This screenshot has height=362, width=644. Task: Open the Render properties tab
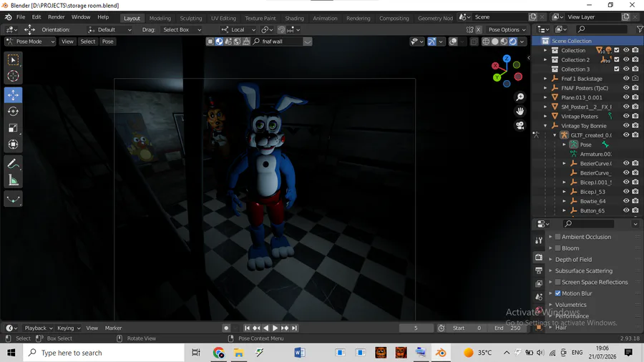(x=539, y=257)
